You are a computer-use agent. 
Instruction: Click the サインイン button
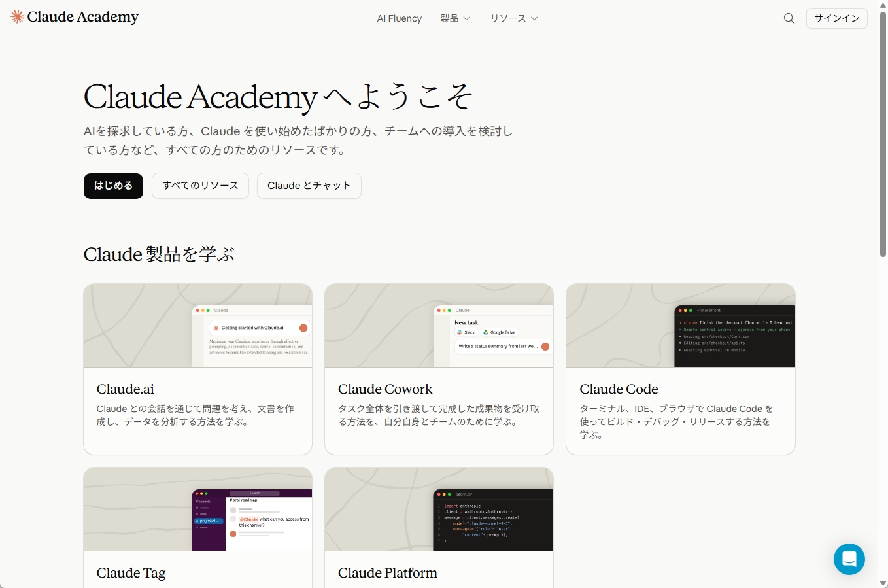coord(837,18)
